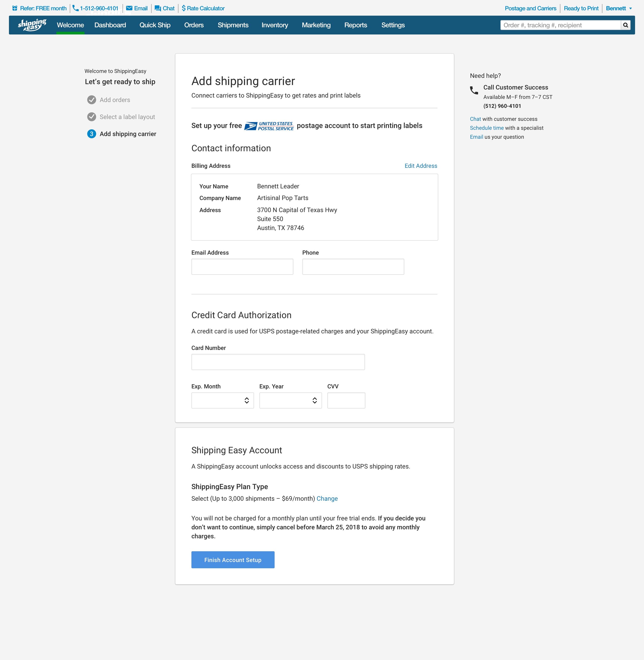Click the name Bennett Leader
The height and width of the screenshot is (660, 644).
[278, 186]
